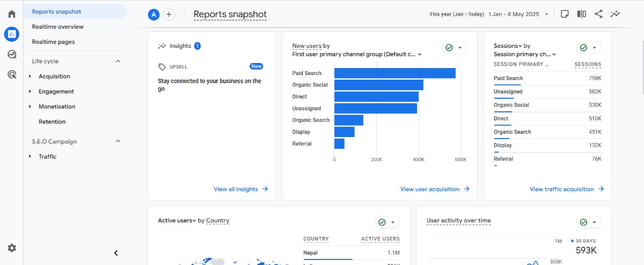The height and width of the screenshot is (265, 644).
Task: Select Retention in the sidebar
Action: coord(52,122)
